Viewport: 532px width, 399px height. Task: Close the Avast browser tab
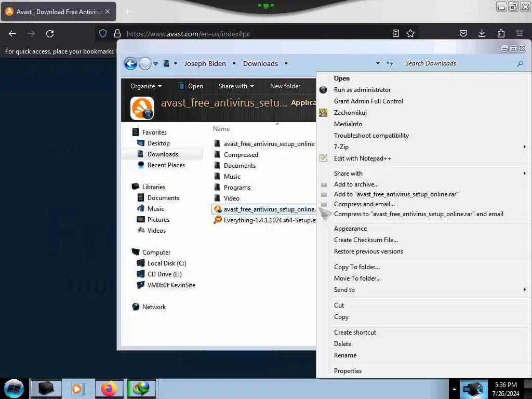coord(108,11)
